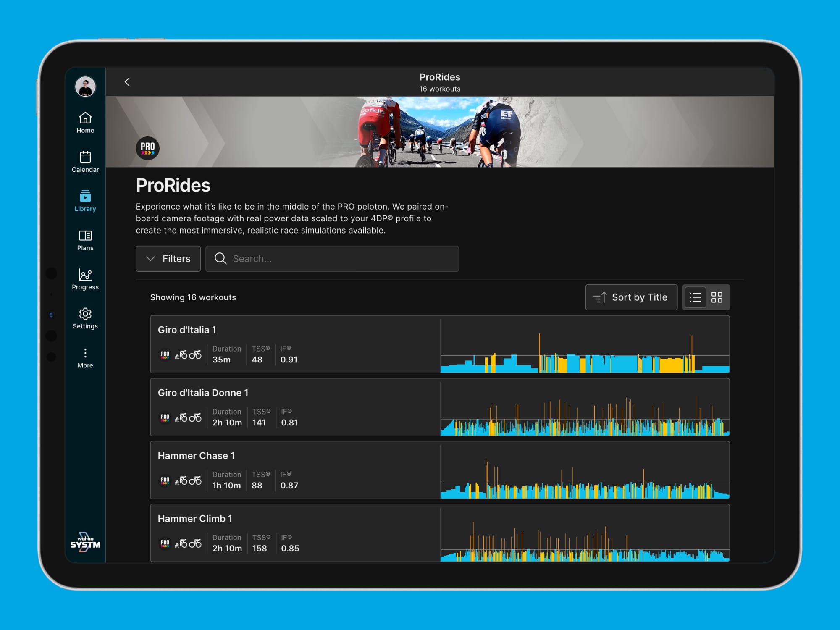Click the PRO badge on banner
Image resolution: width=840 pixels, height=630 pixels.
147,148
